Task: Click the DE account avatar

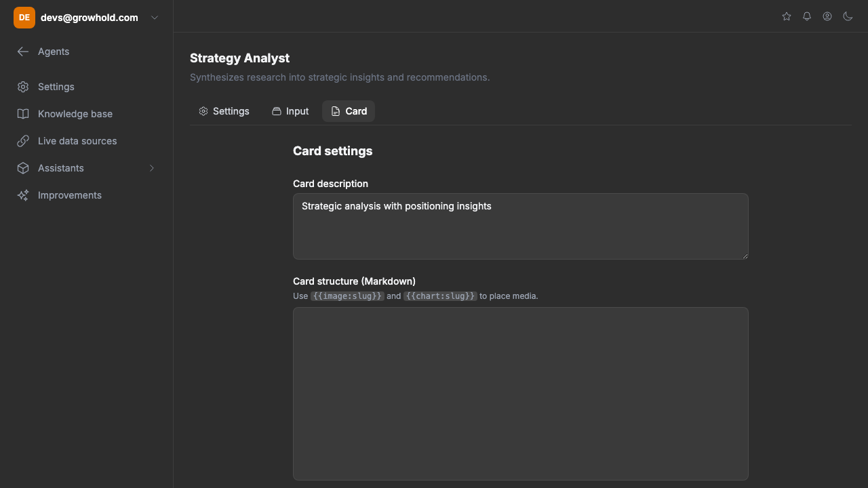Action: 24,18
